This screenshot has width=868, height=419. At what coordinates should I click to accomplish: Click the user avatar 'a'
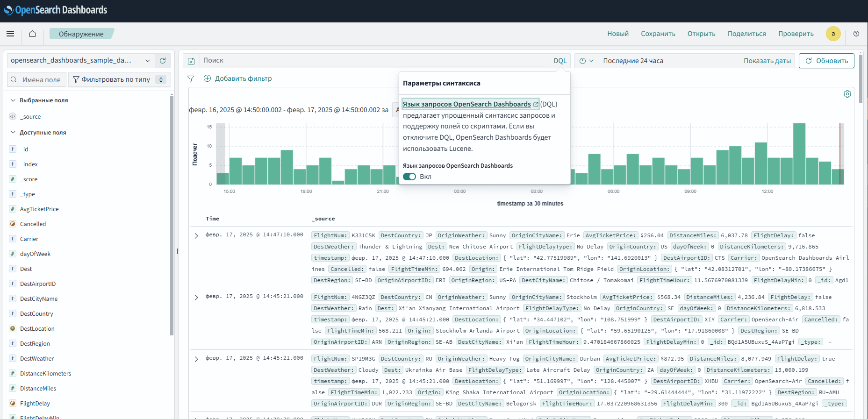pos(833,34)
